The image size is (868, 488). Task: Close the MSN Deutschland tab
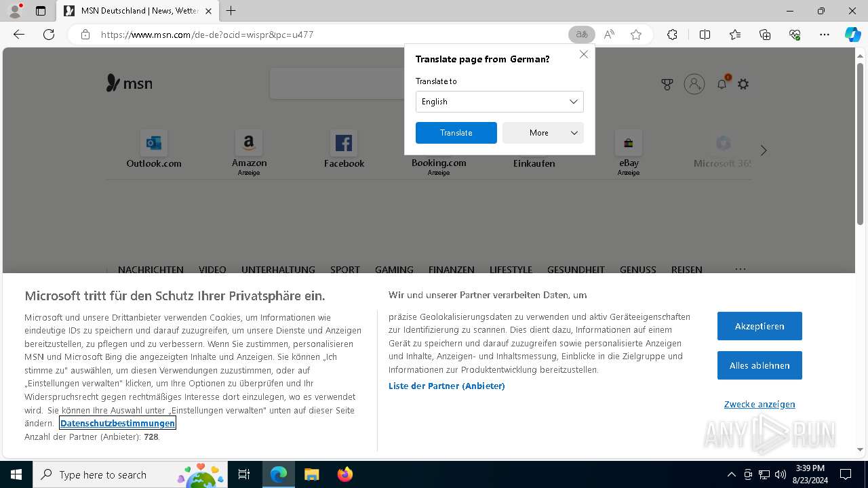click(x=208, y=11)
